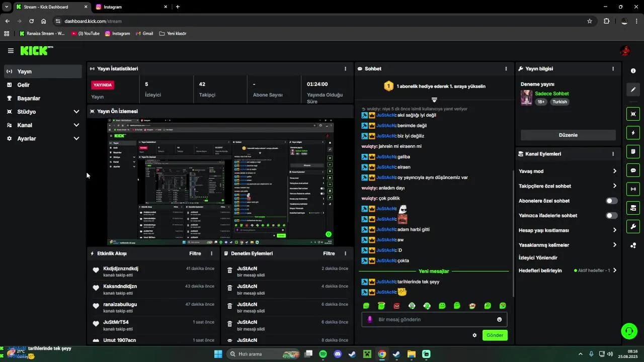
Task: Open a new browser tab
Action: point(178,7)
